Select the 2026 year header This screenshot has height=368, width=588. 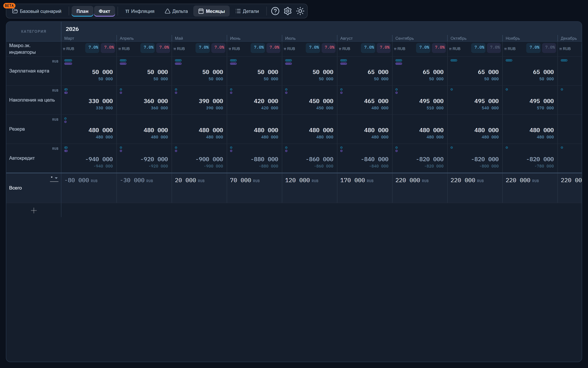point(72,29)
